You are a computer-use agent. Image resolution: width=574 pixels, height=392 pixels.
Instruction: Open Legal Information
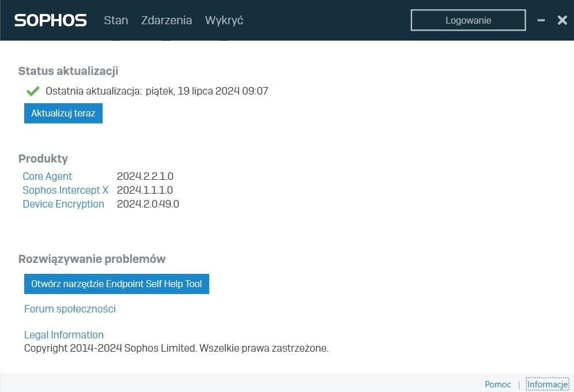63,334
